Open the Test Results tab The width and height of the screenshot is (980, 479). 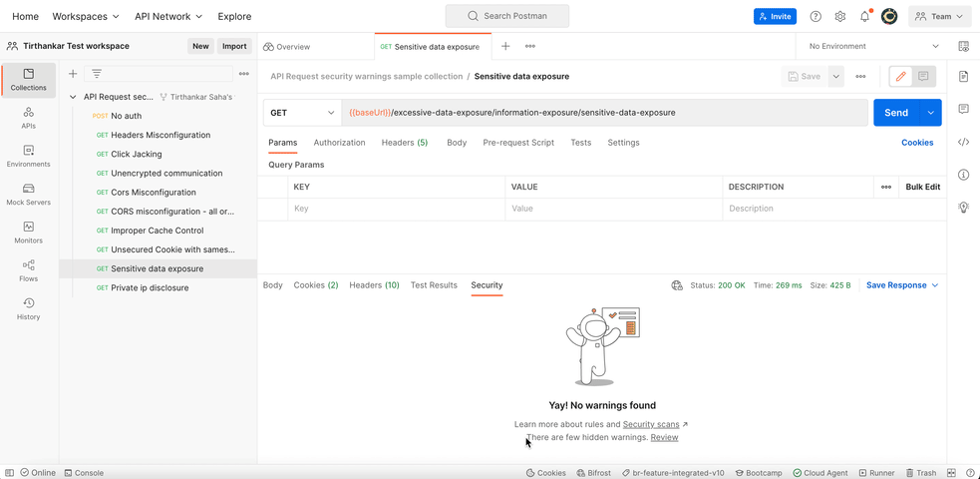tap(434, 285)
